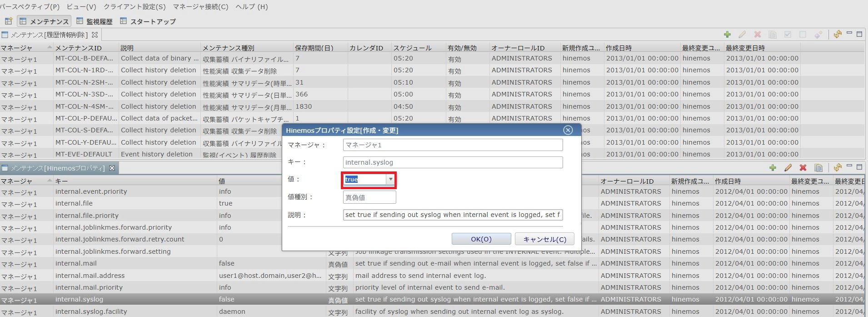This screenshot has width=868, height=317.
Task: Open the パースペクティブ(P) menu
Action: click(x=30, y=7)
